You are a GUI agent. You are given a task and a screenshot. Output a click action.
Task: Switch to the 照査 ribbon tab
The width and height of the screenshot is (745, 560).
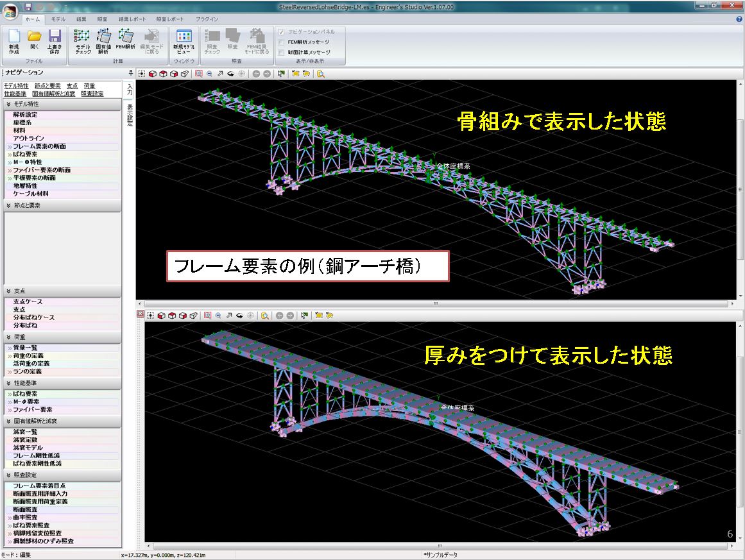tap(102, 19)
